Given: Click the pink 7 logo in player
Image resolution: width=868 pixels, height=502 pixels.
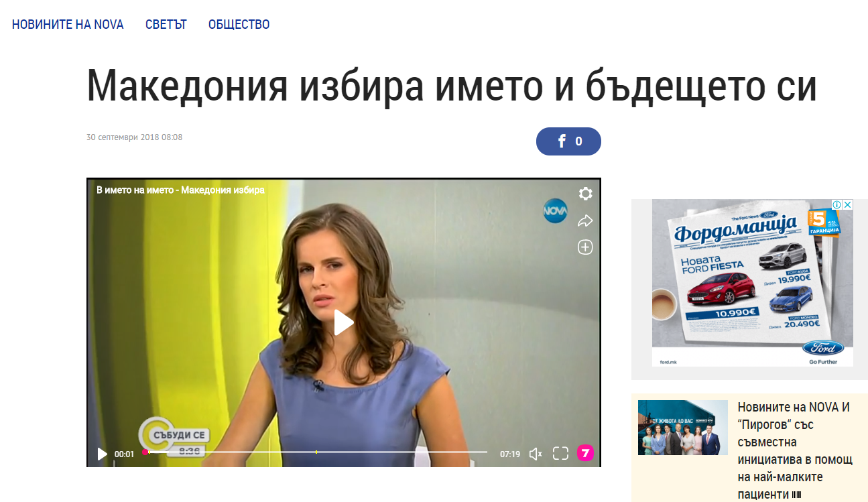Looking at the screenshot, I should coord(585,454).
